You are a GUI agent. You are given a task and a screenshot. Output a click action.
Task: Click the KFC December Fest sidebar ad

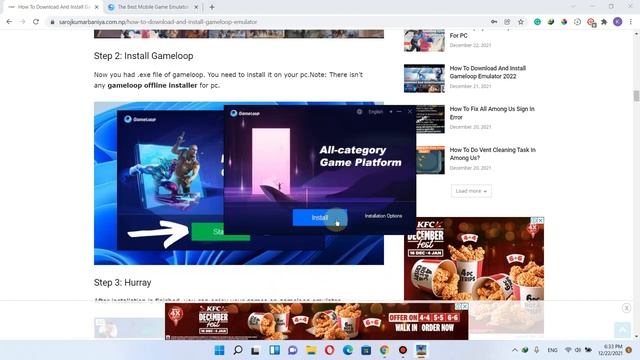(x=473, y=259)
